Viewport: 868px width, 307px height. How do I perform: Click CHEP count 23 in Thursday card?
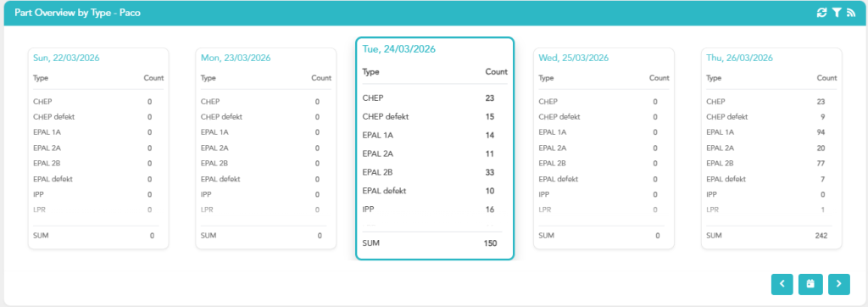[x=821, y=102]
